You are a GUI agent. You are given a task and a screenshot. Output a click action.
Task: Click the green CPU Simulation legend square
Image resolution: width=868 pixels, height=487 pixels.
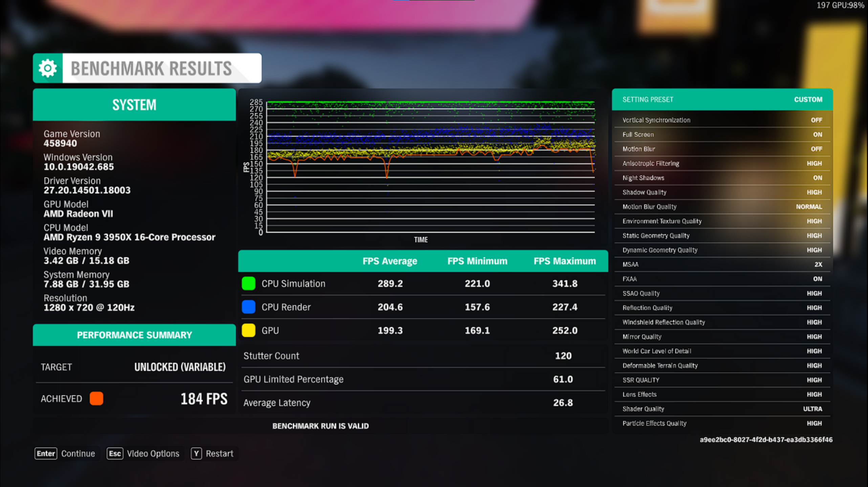(x=248, y=284)
